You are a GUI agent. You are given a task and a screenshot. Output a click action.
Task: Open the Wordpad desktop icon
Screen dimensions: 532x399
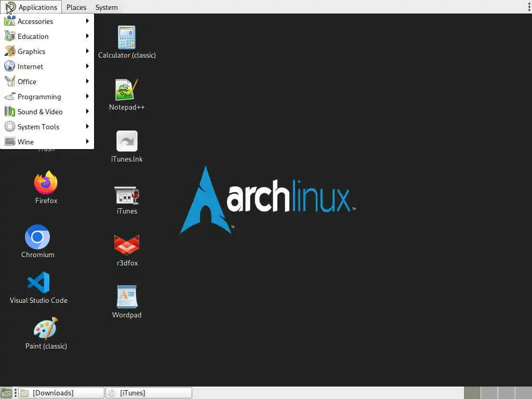pyautogui.click(x=127, y=297)
